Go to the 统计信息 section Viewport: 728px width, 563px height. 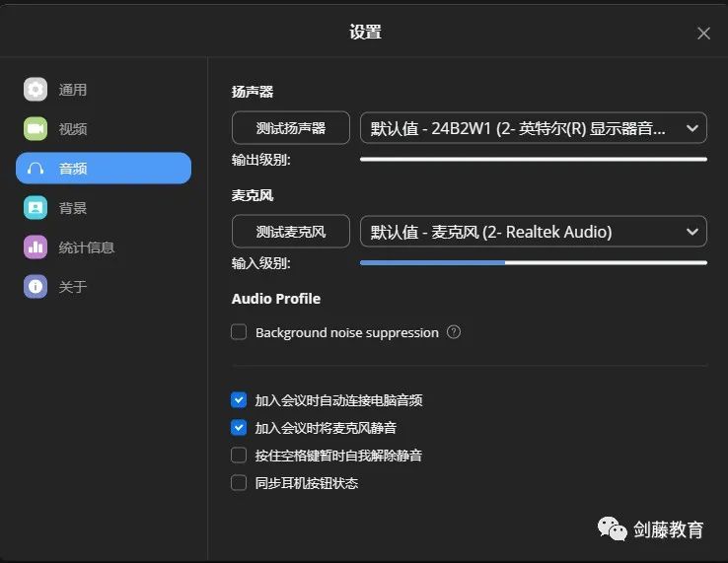point(104,246)
